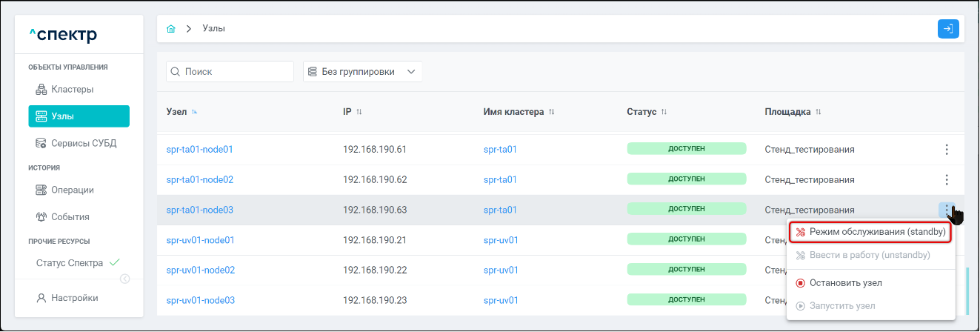Open Кластеры section in sidebar
The image size is (980, 332).
pyautogui.click(x=72, y=90)
